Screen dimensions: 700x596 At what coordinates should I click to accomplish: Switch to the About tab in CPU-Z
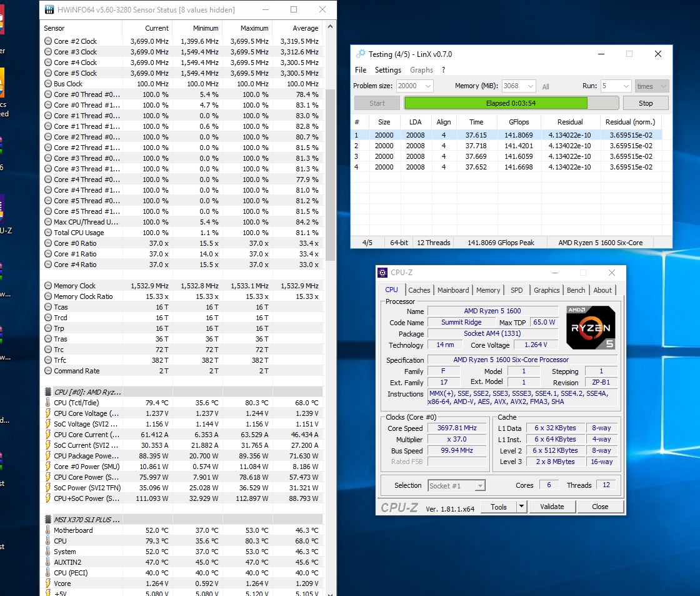[x=602, y=290]
